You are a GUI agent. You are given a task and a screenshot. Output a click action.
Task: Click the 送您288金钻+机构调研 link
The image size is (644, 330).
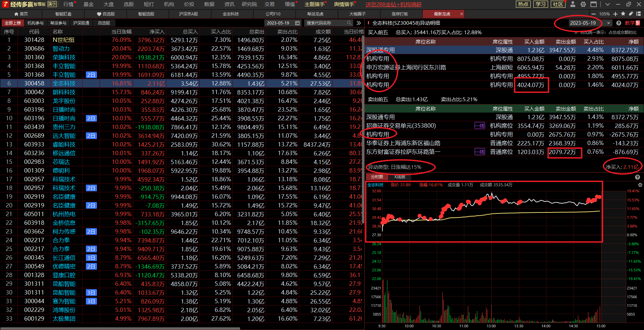393,4
